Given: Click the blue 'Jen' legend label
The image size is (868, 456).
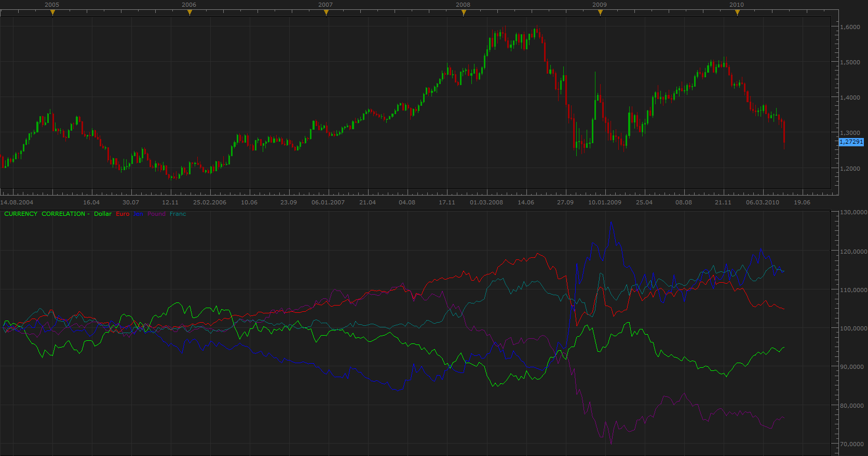Looking at the screenshot, I should coord(138,214).
